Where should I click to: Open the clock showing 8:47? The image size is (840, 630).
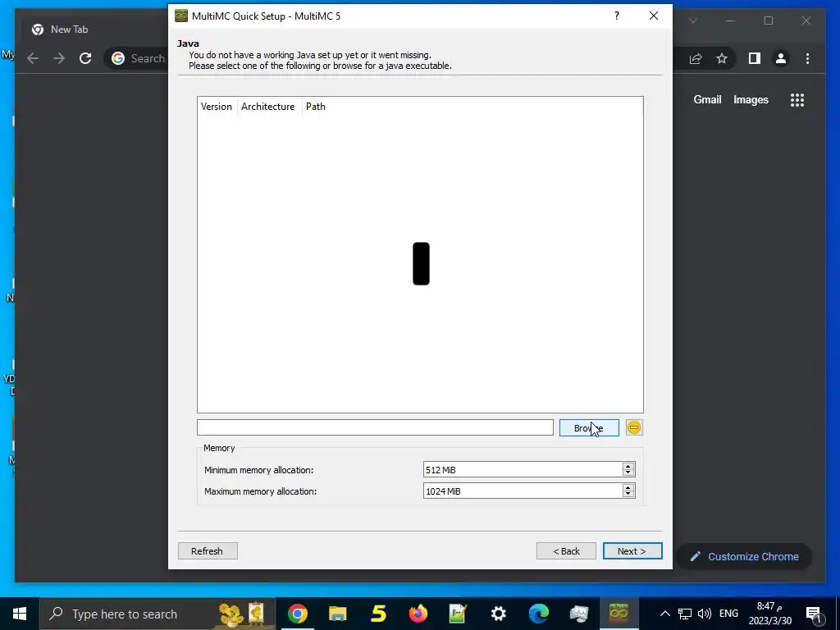769,614
